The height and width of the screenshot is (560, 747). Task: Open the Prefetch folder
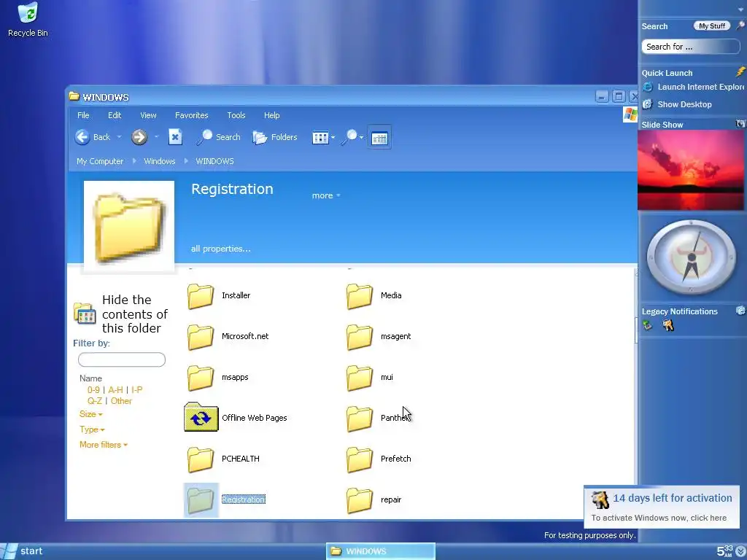pos(379,459)
